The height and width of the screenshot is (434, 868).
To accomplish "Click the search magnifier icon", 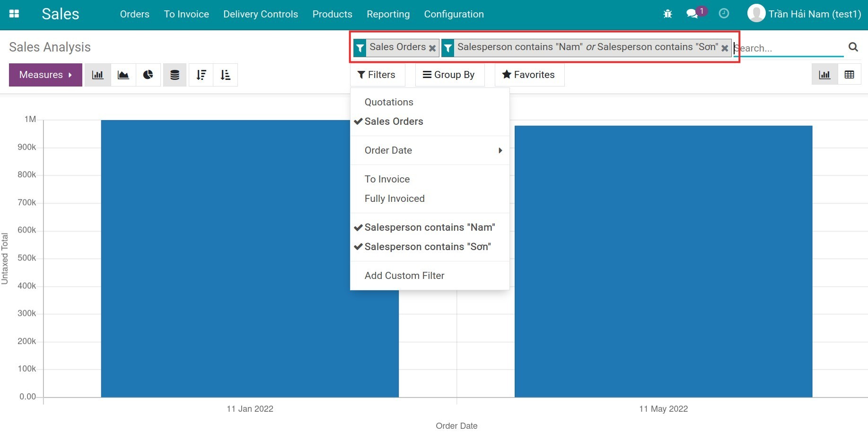I will click(x=853, y=47).
